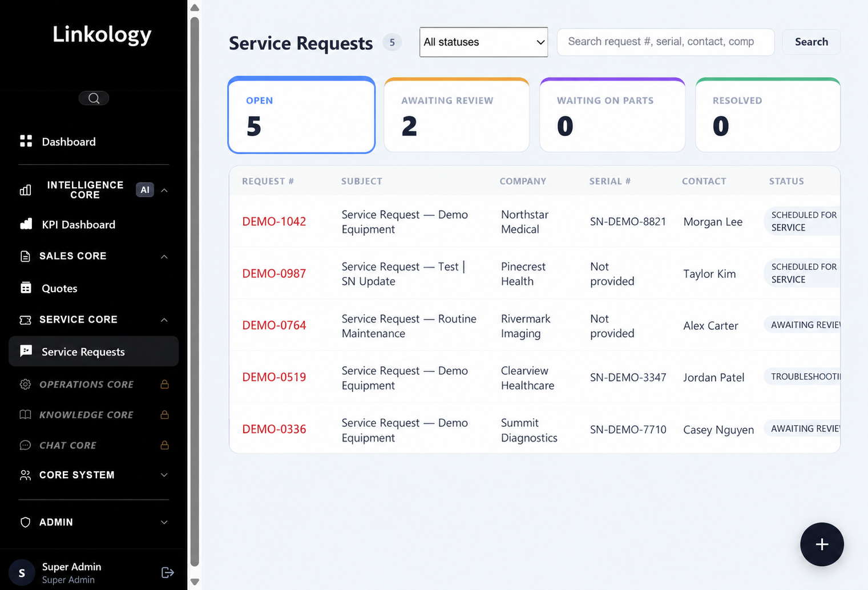Click the Service Requests chat-flag icon

tap(26, 351)
